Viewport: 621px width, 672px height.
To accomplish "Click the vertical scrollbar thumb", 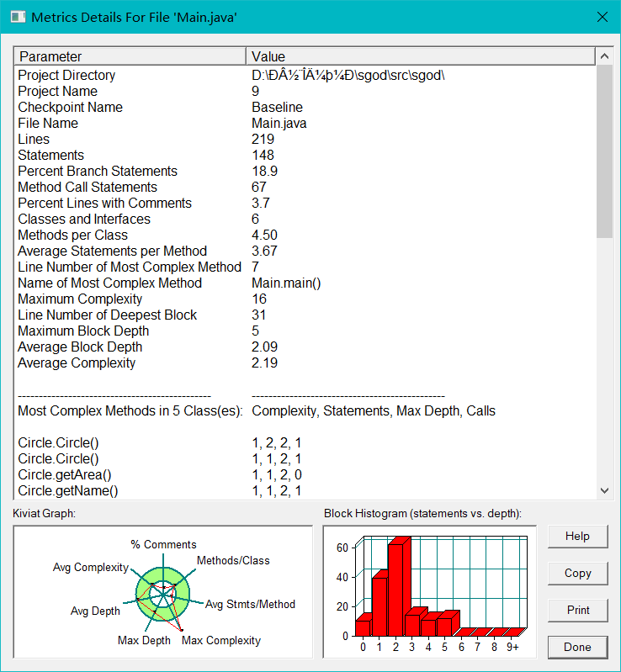I will click(x=605, y=151).
